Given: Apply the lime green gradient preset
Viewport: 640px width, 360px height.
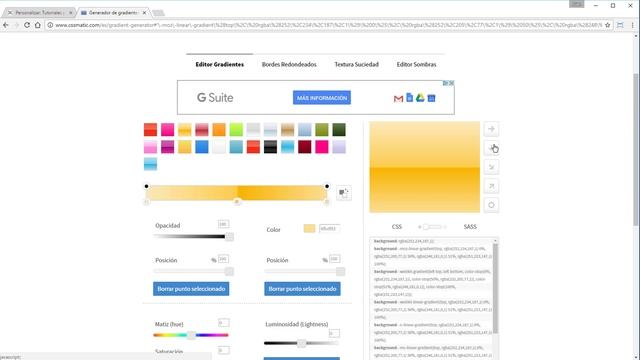Looking at the screenshot, I should pos(236,130).
